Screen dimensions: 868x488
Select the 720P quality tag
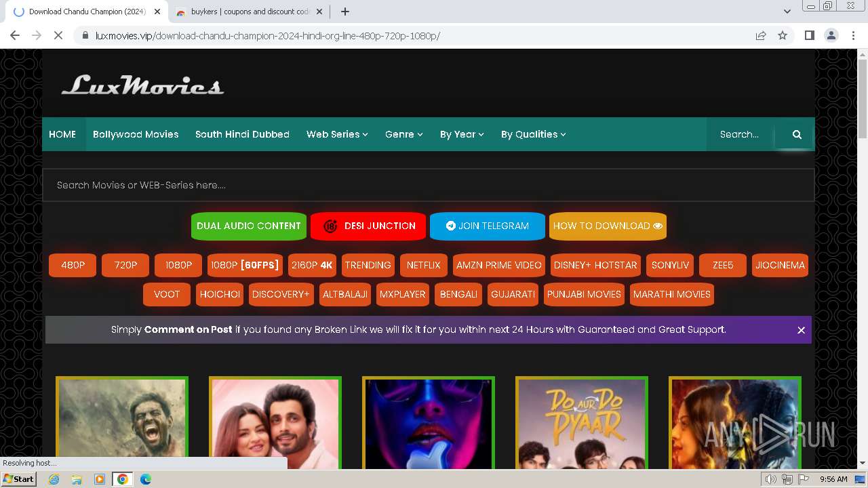125,265
